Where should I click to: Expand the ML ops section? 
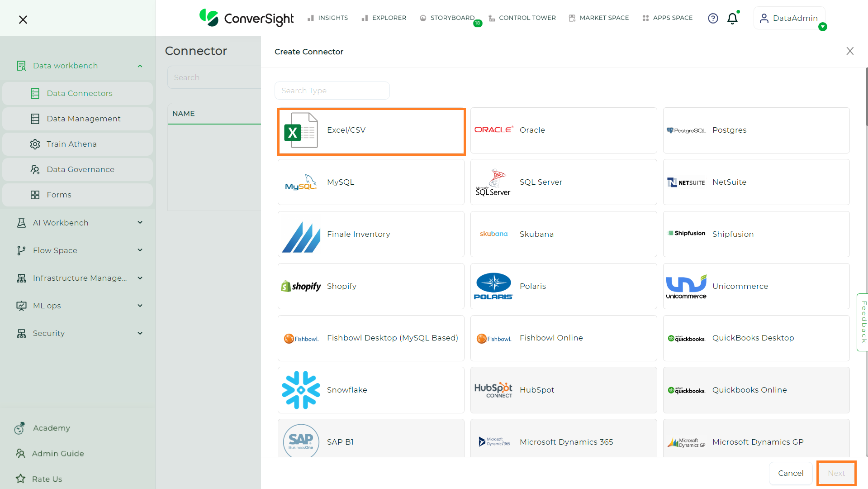coord(140,306)
